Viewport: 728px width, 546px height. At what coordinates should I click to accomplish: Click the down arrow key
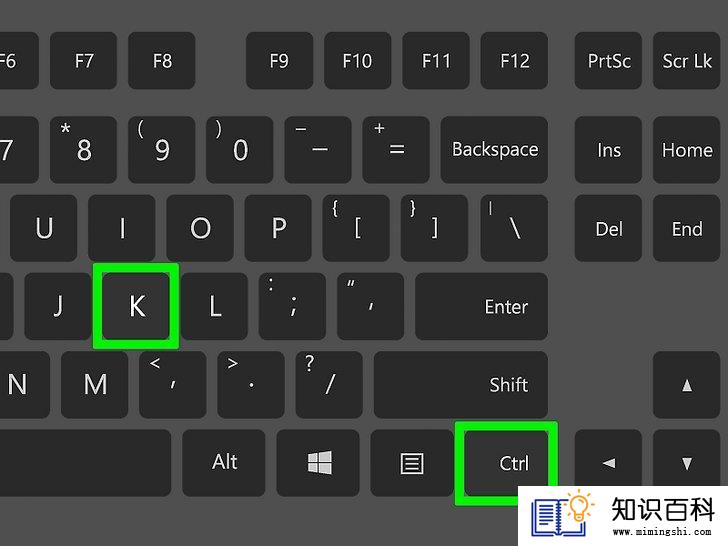click(x=687, y=463)
